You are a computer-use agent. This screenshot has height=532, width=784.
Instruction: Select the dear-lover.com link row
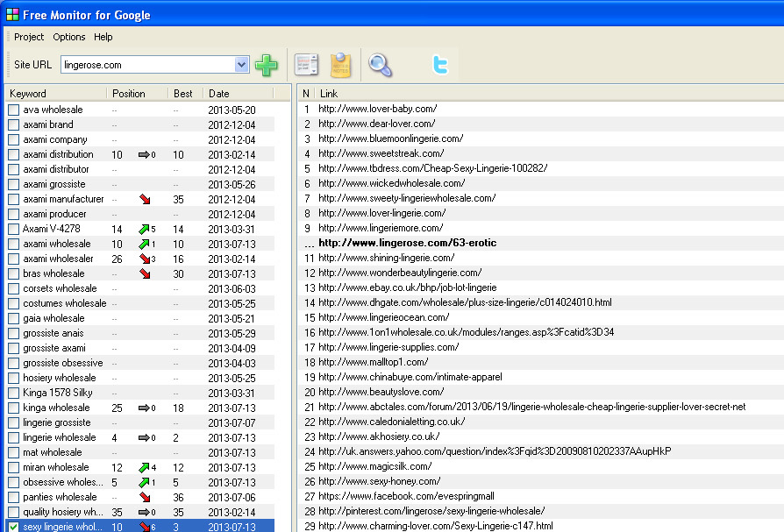(x=541, y=124)
